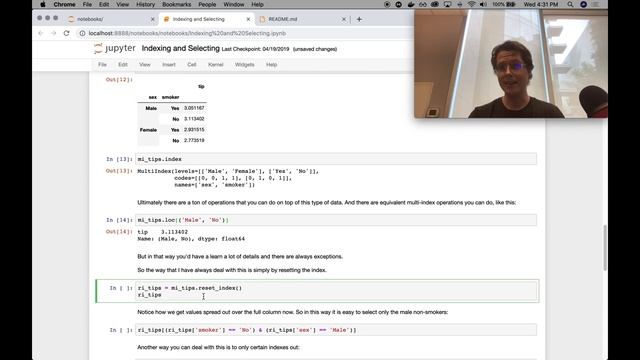Reload the current page
640x360 pixels.
point(67,33)
